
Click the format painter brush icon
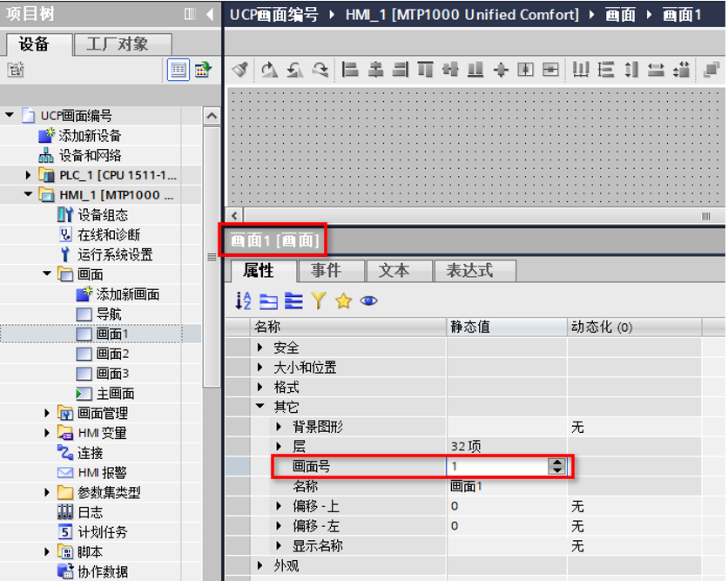(241, 70)
